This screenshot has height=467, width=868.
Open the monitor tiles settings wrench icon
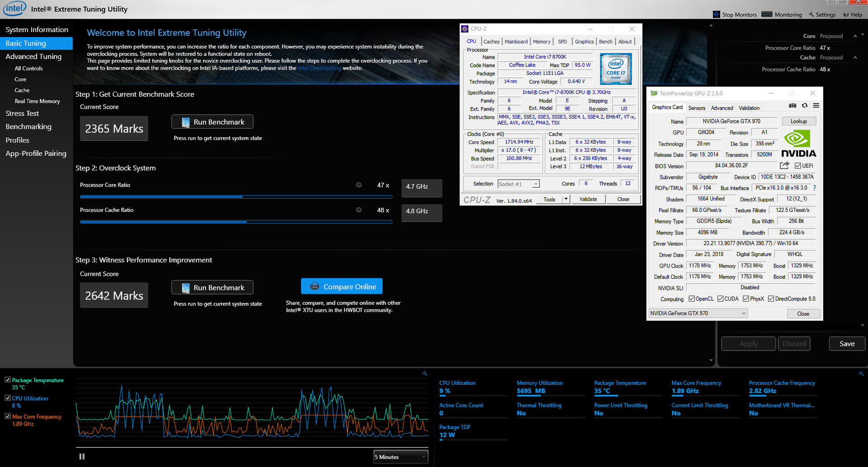[861, 374]
